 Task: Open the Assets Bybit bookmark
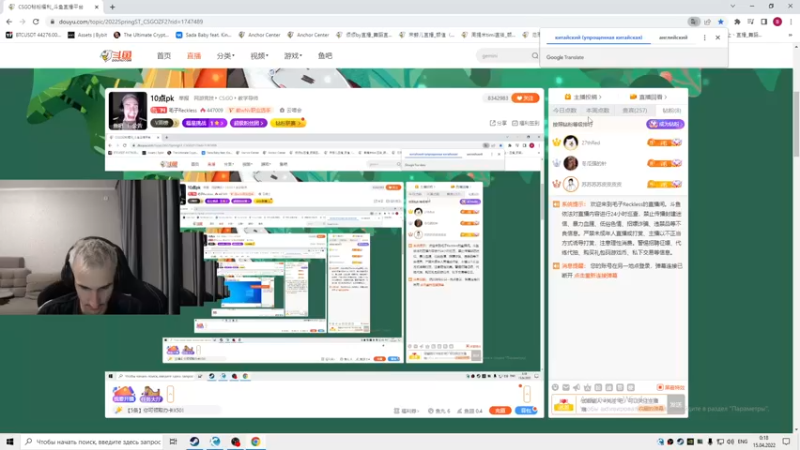coord(87,35)
